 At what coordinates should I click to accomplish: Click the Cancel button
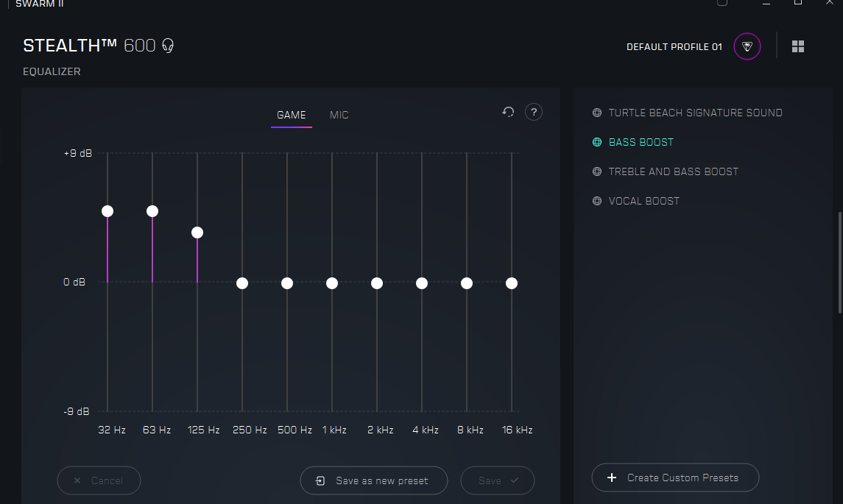coord(99,480)
